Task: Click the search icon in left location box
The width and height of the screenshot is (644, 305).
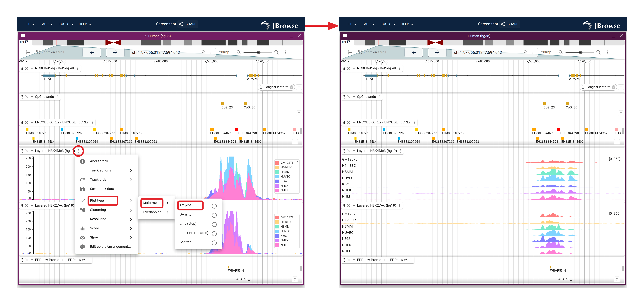Action: [x=204, y=52]
